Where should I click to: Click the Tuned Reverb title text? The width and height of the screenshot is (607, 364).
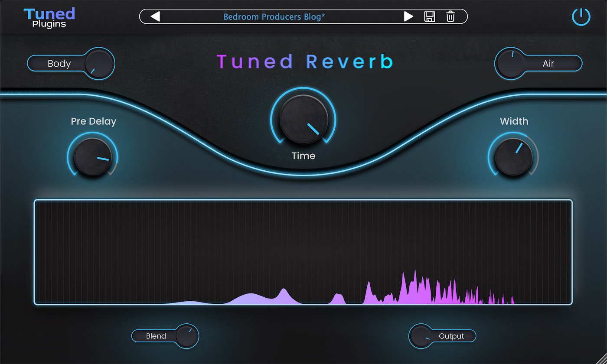click(305, 62)
